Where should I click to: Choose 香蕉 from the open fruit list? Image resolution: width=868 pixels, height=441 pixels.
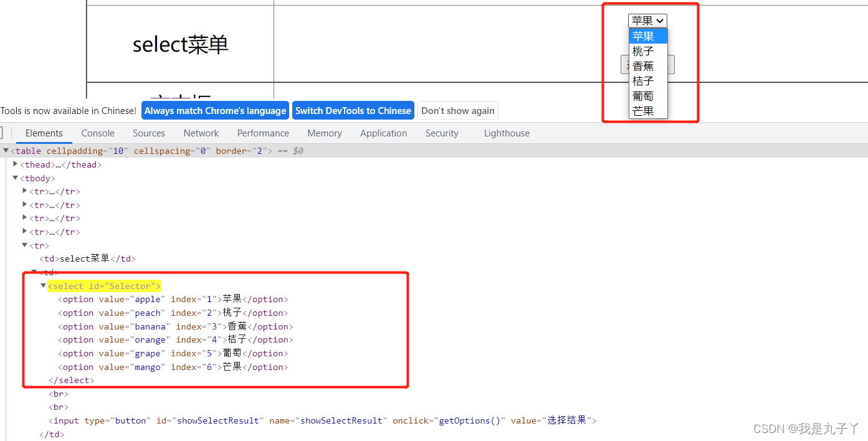coord(642,65)
